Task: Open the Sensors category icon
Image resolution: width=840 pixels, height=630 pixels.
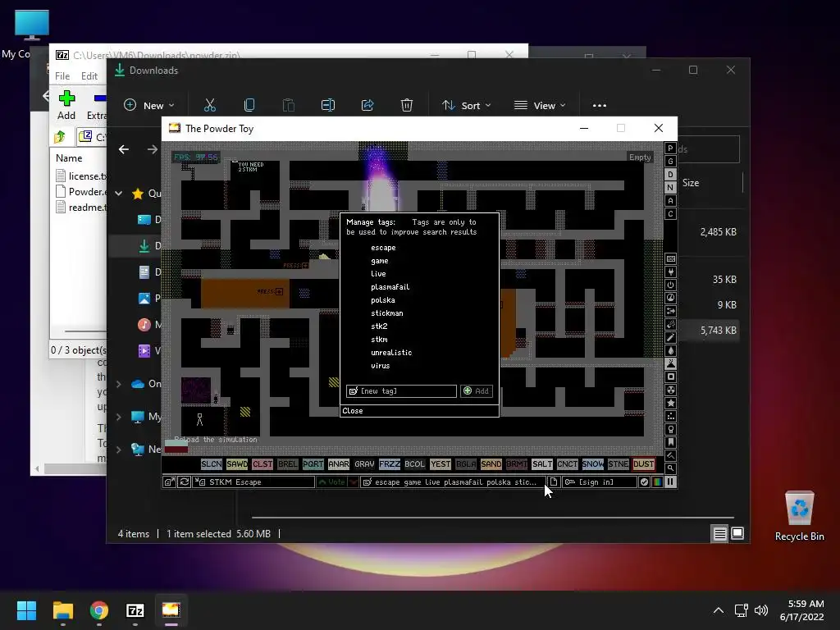Action: [x=670, y=298]
